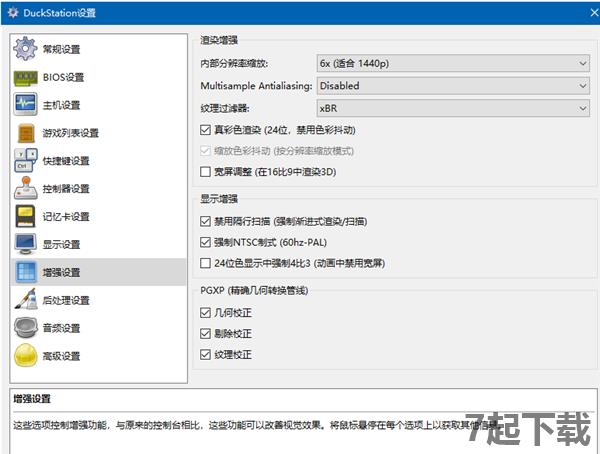
Task: Open the 常规设置 category
Action: click(61, 49)
